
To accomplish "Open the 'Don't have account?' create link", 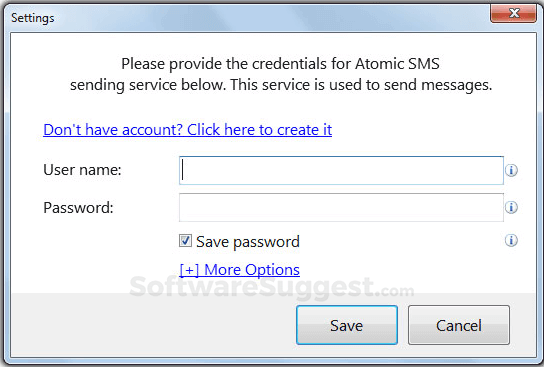I will coord(187,130).
